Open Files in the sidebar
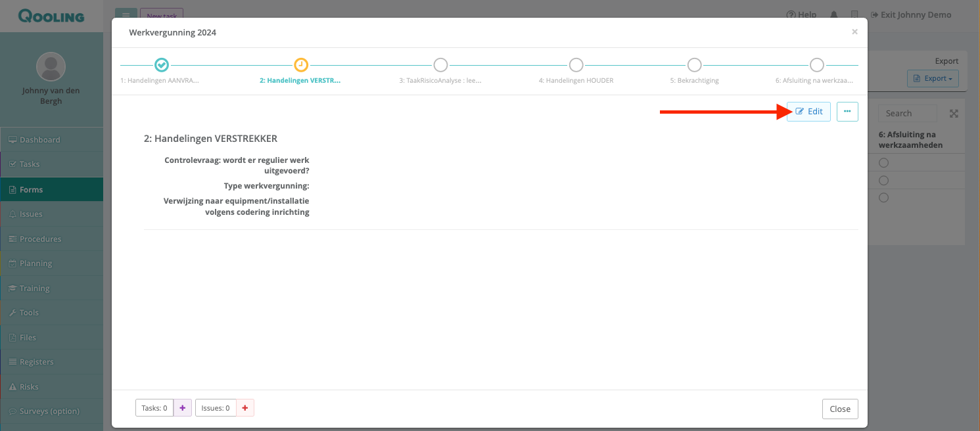This screenshot has height=431, width=980. 51,337
